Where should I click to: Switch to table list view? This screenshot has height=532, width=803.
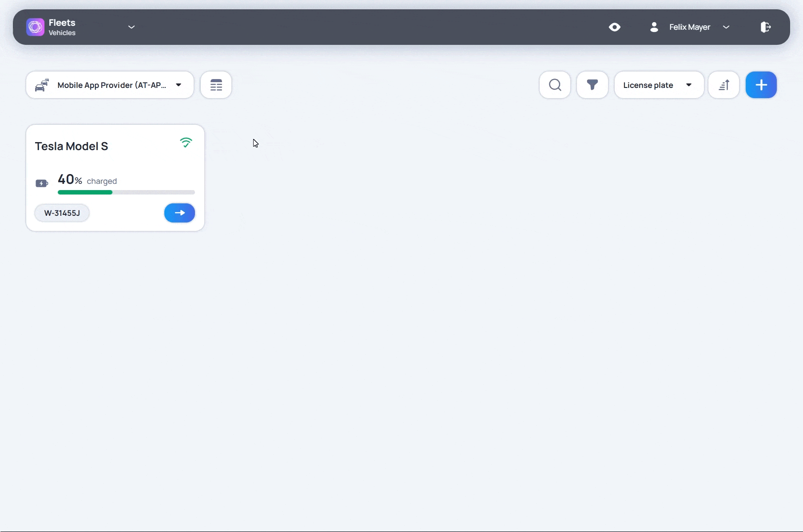click(216, 85)
